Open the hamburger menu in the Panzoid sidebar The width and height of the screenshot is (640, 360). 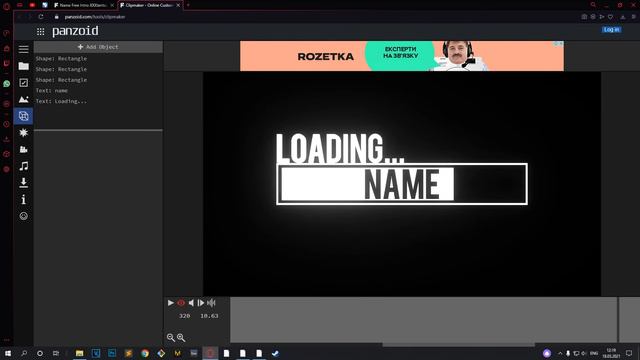coord(24,49)
